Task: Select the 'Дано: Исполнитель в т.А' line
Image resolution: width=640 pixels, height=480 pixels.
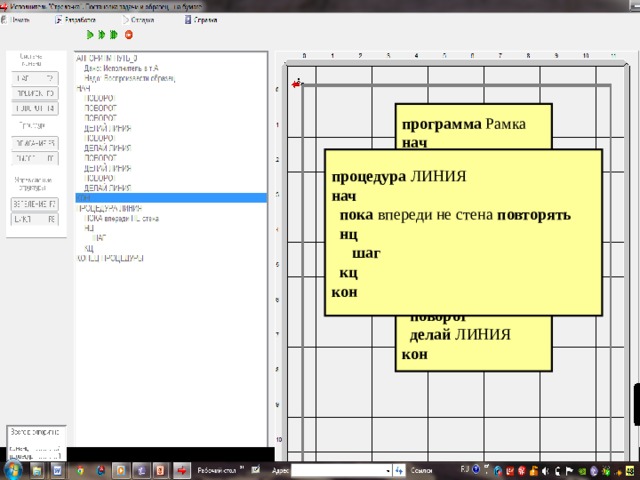Action: click(x=121, y=68)
